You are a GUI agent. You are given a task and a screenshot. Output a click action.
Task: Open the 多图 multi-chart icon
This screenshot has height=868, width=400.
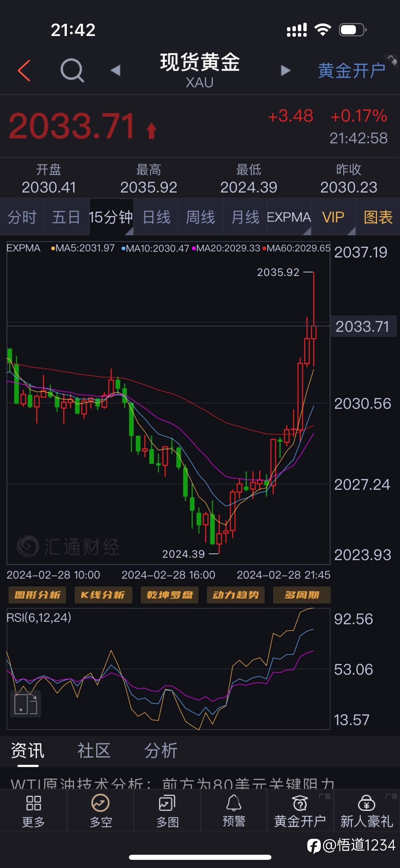pos(167,803)
